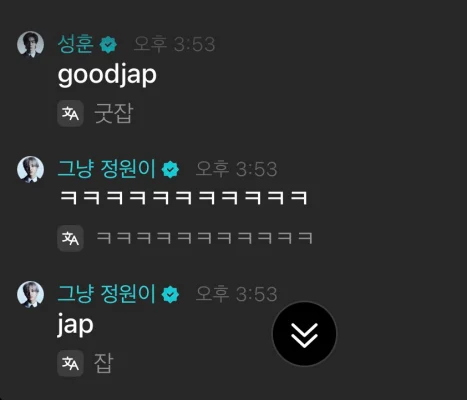Select the gray translated ㅋㅋㅋ line
Viewport: 467px width, 400px height.
coord(204,238)
